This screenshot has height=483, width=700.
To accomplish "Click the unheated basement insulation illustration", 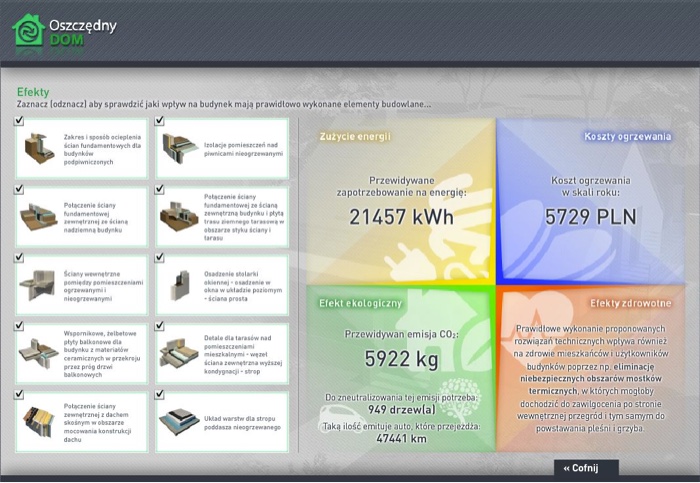I will tap(180, 148).
